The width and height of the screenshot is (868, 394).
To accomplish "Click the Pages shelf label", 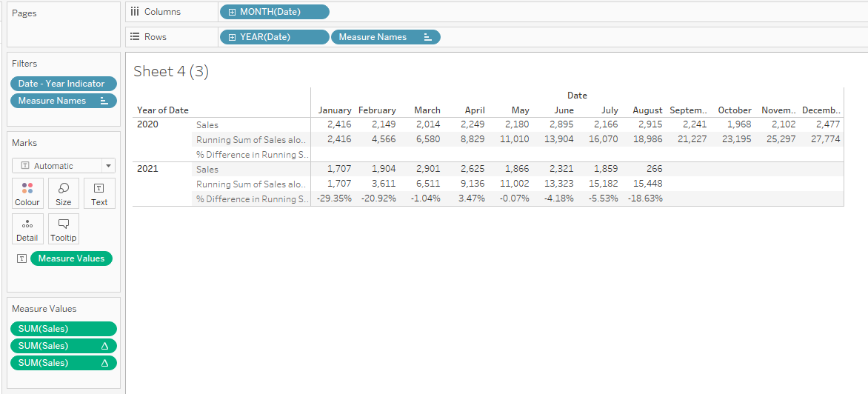I will [x=24, y=13].
